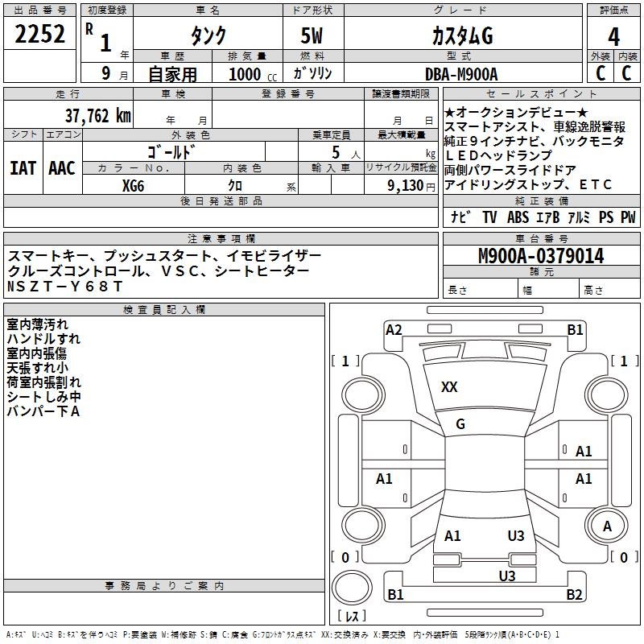The image size is (644, 644).
Task: Click the ナビ equipment label
Action: click(x=460, y=217)
